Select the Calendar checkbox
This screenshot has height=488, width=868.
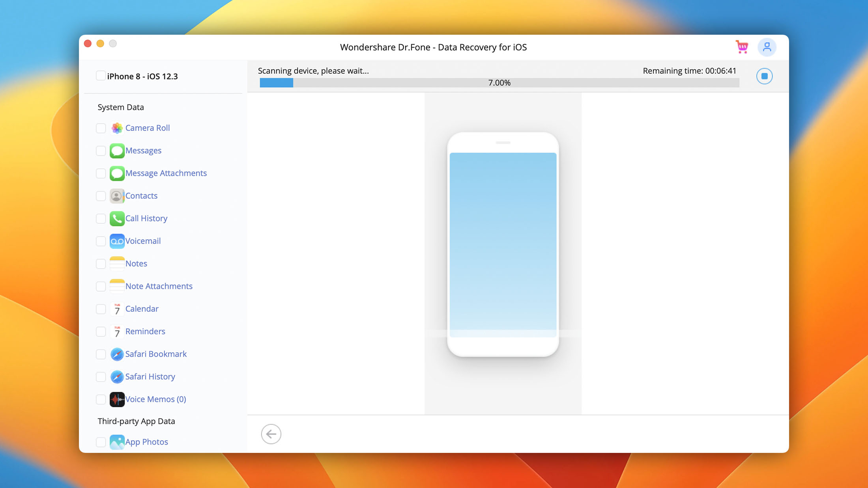click(101, 309)
